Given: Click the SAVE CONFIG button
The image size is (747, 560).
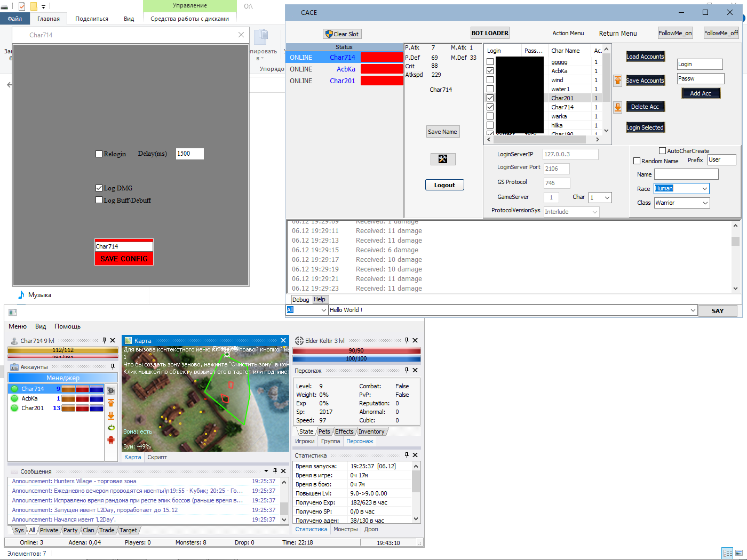Looking at the screenshot, I should tap(124, 259).
